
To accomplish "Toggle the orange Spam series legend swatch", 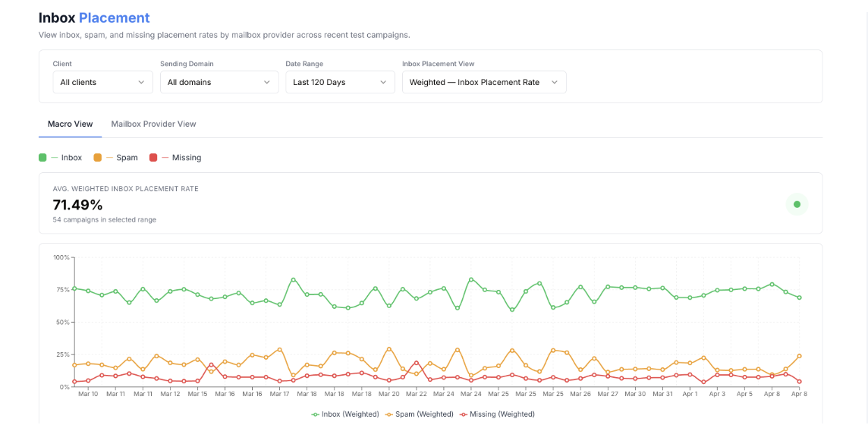I will pyautogui.click(x=98, y=157).
